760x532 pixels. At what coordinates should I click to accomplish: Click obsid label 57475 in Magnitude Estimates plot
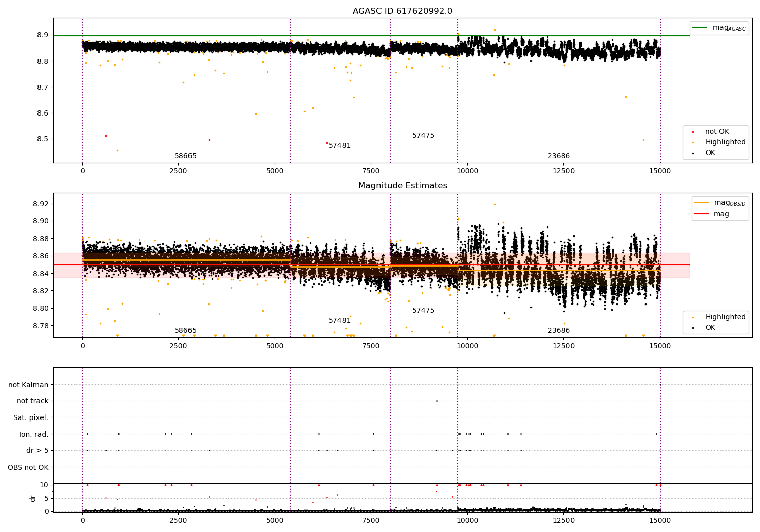[423, 311]
